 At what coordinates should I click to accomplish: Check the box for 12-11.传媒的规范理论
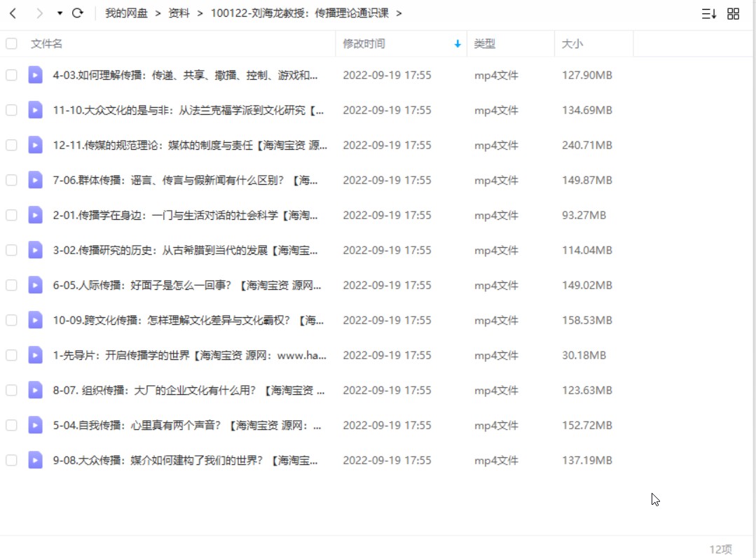point(12,145)
